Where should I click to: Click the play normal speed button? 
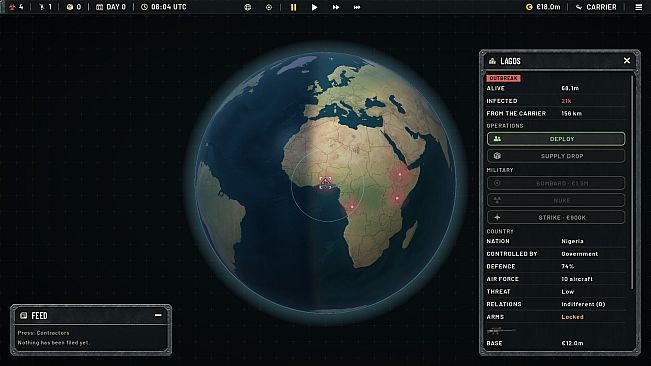pos(314,7)
